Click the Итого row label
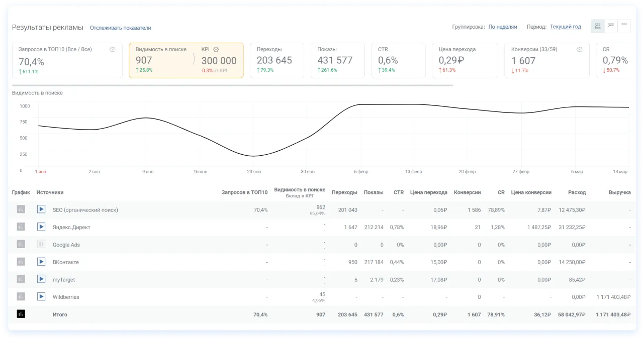The image size is (644, 340). 60,315
